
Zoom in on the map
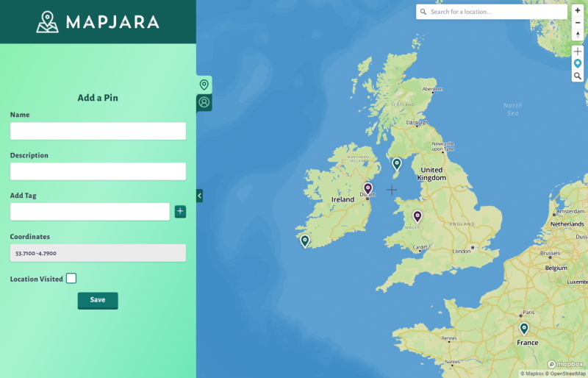click(578, 11)
